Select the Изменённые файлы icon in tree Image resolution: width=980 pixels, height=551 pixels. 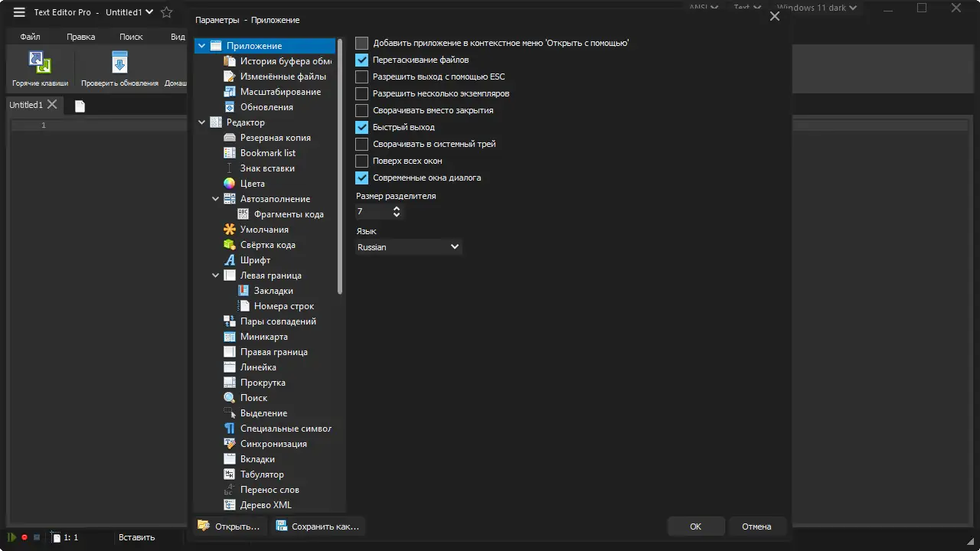click(229, 77)
